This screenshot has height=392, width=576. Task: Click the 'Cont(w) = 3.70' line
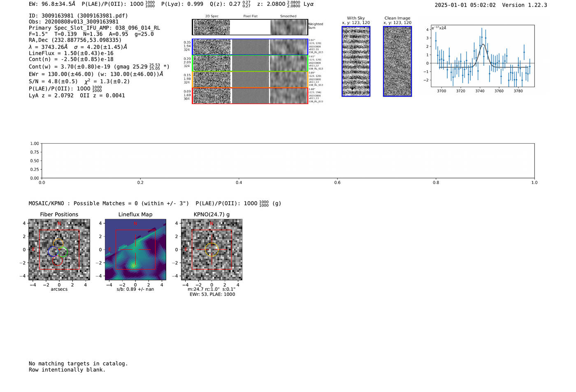[x=99, y=66]
